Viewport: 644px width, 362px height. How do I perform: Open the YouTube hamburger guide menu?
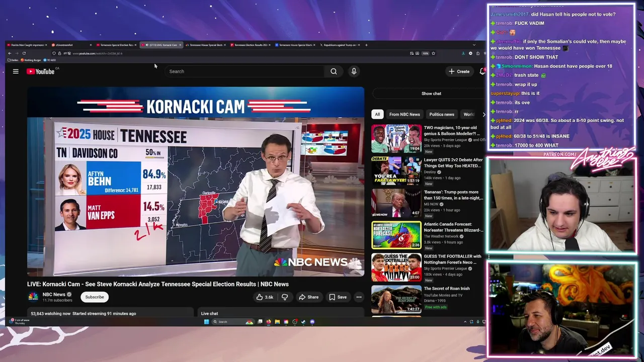(16, 71)
